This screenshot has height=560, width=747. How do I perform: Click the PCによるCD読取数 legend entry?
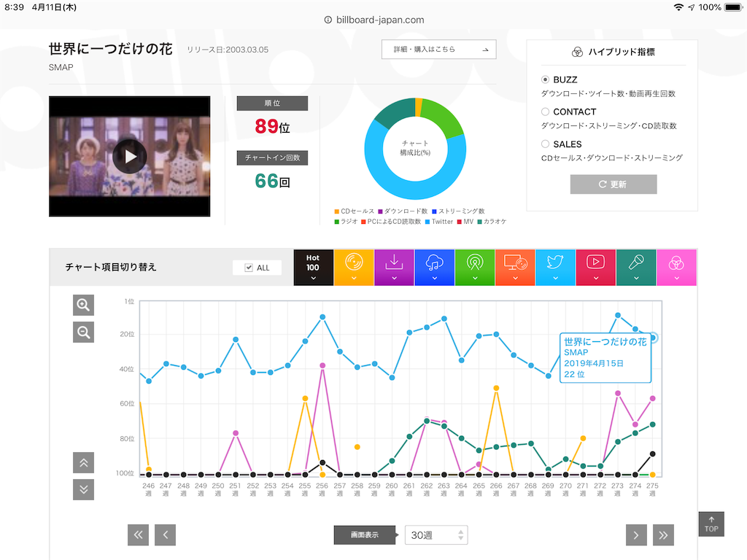(391, 222)
